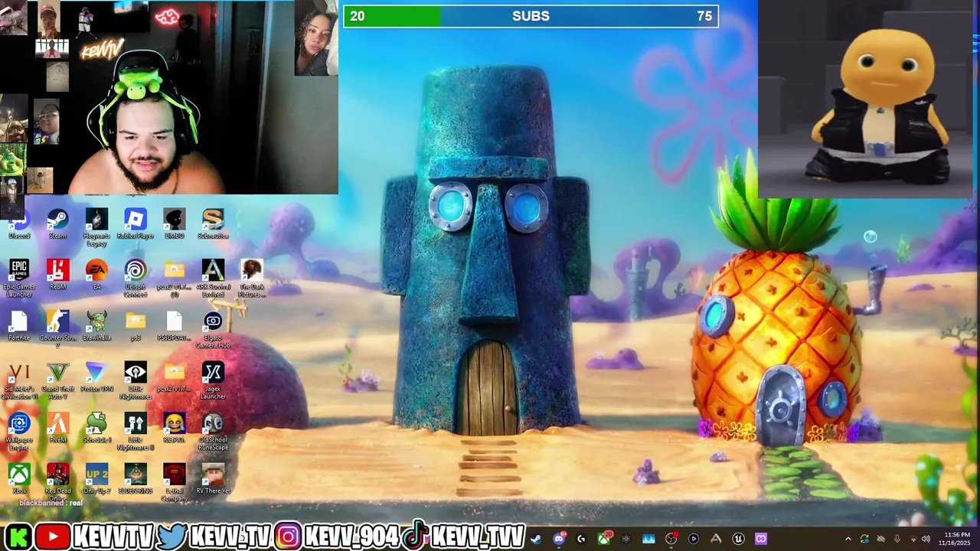Launch the first Little Nightmares shortcut
Image resolution: width=980 pixels, height=551 pixels.
click(x=136, y=382)
